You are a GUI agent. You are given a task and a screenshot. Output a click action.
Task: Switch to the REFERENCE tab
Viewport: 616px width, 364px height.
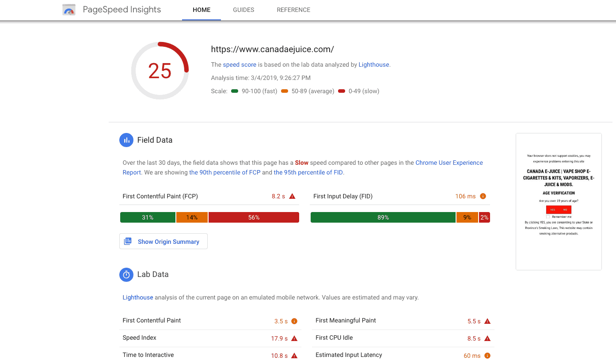coord(293,10)
